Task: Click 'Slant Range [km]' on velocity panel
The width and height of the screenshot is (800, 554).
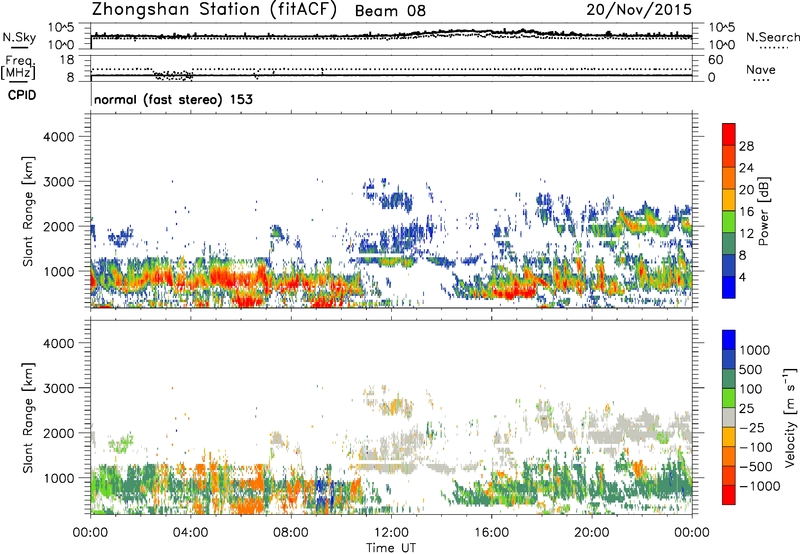Action: point(28,417)
